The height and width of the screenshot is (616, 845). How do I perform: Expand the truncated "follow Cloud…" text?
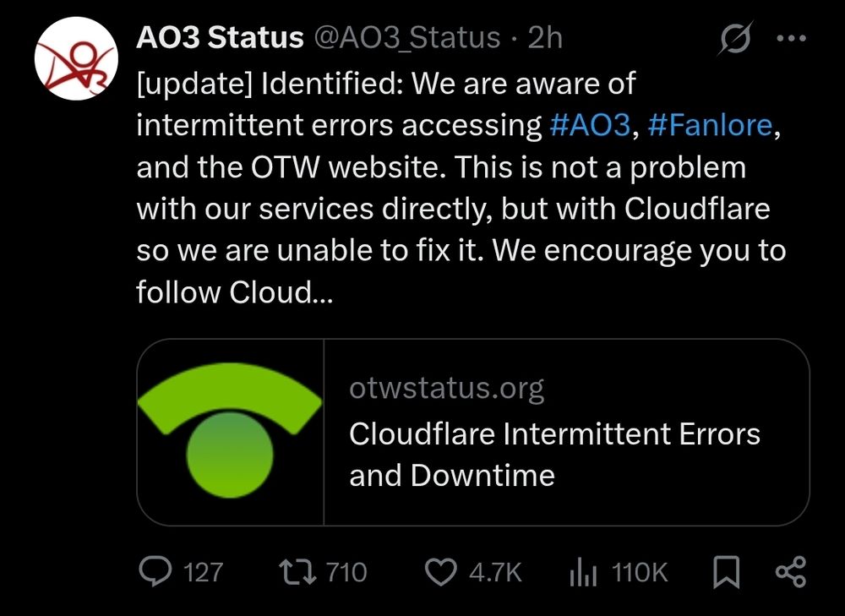pos(234,292)
